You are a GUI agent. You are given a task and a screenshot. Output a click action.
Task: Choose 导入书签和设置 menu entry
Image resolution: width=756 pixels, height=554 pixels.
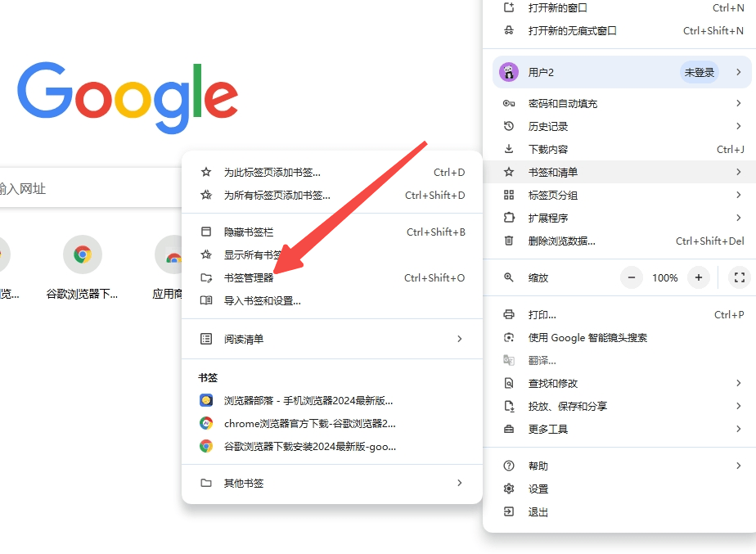332,301
